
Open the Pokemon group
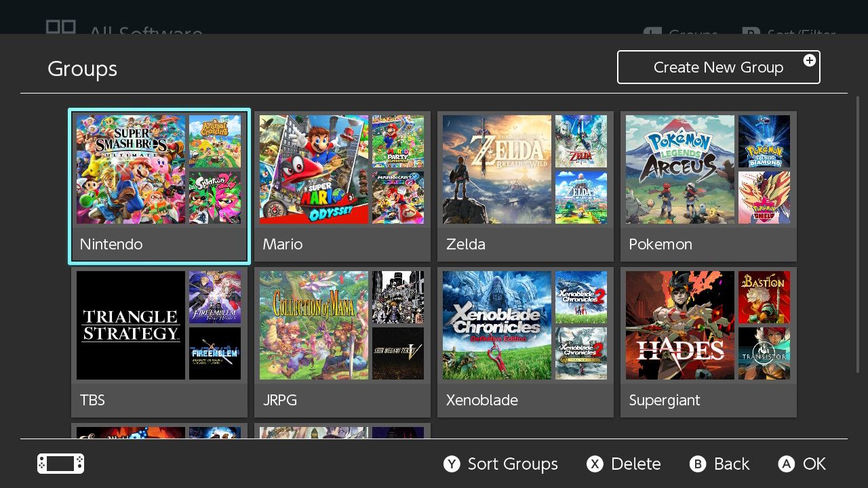[x=708, y=186]
